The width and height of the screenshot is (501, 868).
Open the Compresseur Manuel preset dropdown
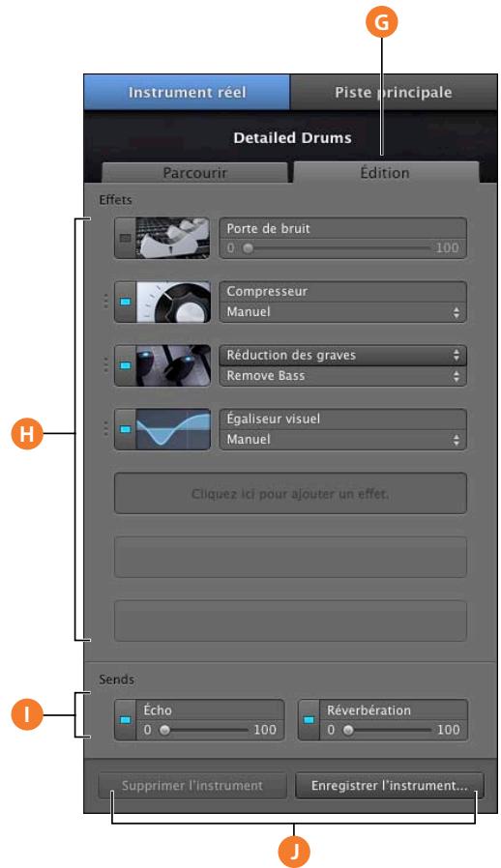pos(342,312)
